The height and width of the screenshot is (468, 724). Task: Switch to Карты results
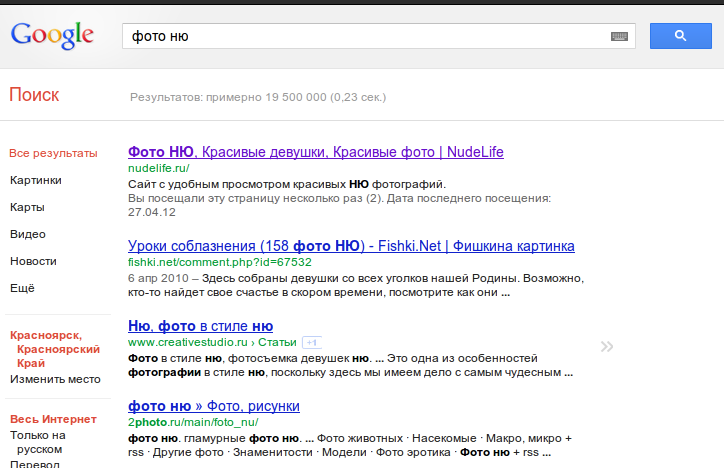[27, 207]
